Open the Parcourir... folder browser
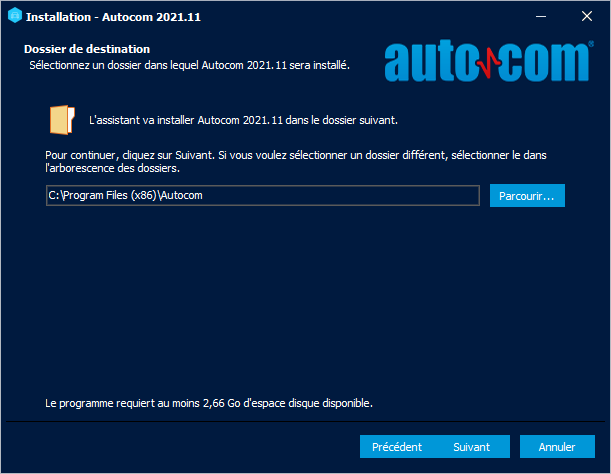The width and height of the screenshot is (611, 474). coord(527,196)
